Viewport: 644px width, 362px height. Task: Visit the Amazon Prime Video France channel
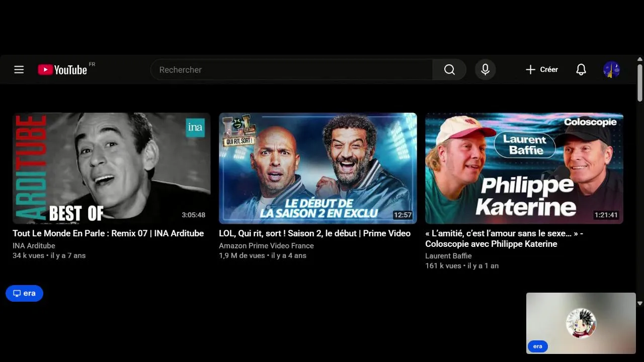[266, 245]
